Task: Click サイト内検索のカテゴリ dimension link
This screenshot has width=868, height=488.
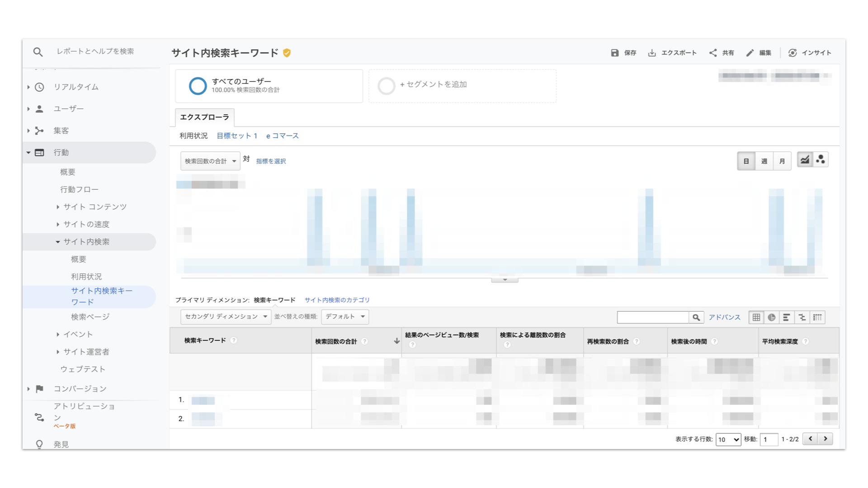Action: click(337, 300)
